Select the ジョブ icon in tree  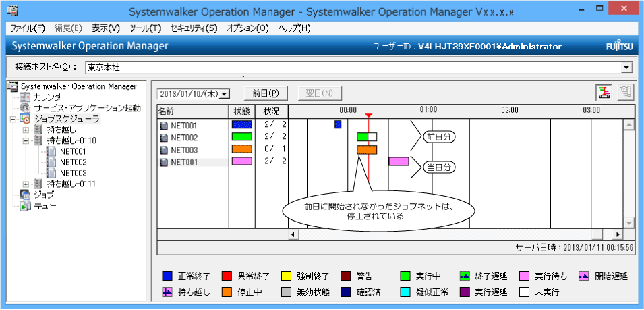click(x=26, y=195)
